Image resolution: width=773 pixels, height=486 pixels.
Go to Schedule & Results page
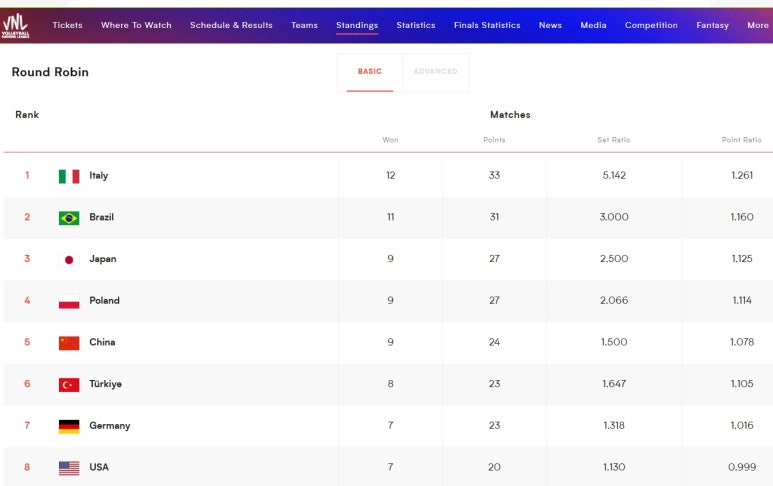point(231,25)
